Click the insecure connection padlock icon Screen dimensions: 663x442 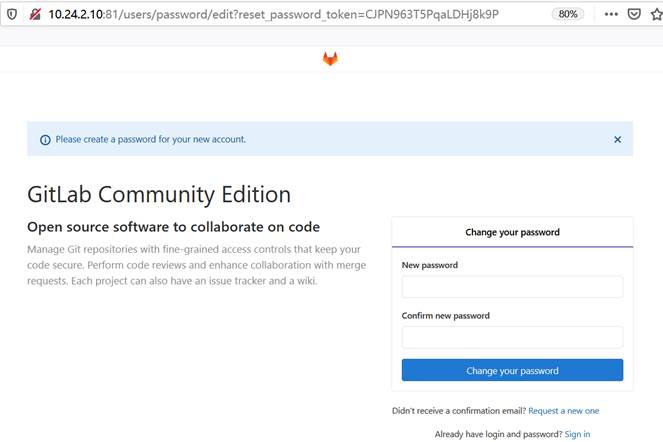point(34,15)
